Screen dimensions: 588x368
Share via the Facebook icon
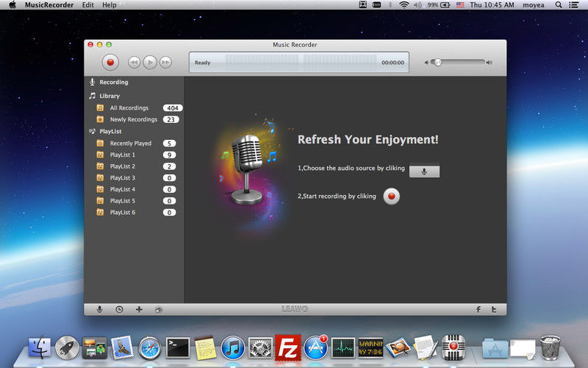[478, 309]
